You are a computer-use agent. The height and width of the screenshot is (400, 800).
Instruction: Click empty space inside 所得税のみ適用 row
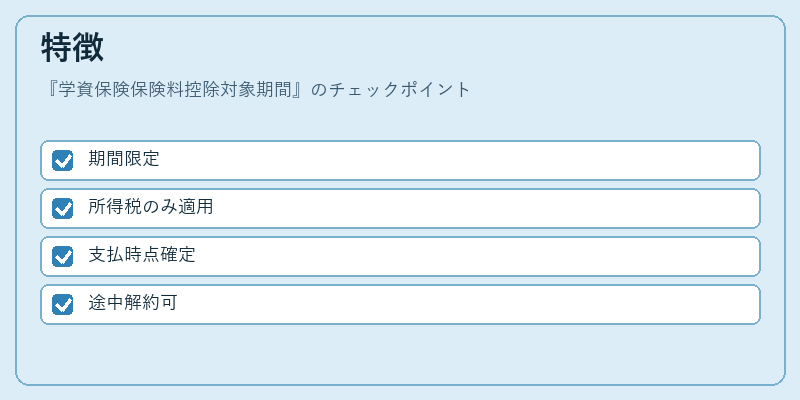[485, 208]
